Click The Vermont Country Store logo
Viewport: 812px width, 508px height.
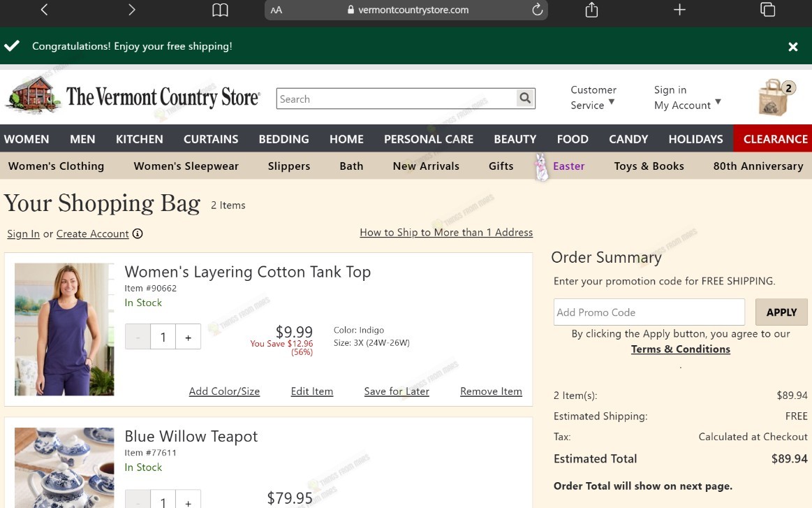pos(132,96)
